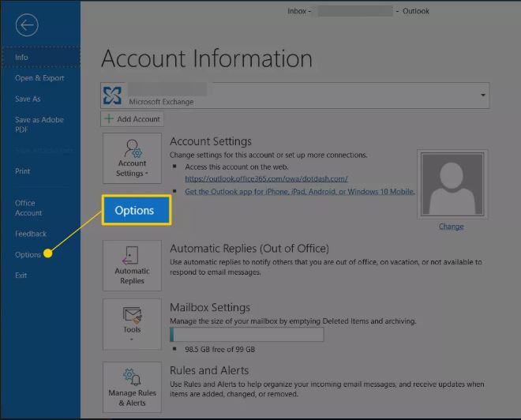Click the Microsoft Exchange label text
The height and width of the screenshot is (420, 521).
pyautogui.click(x=161, y=102)
